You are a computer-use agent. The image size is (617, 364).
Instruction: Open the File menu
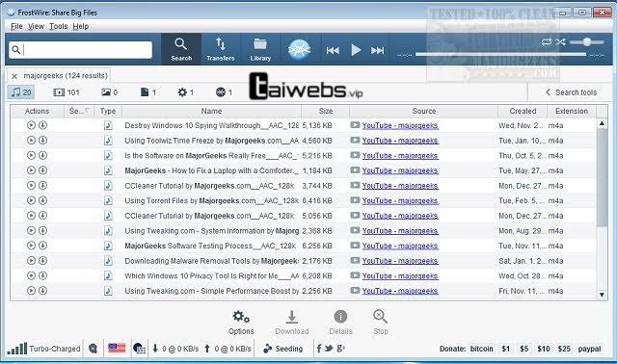16,26
